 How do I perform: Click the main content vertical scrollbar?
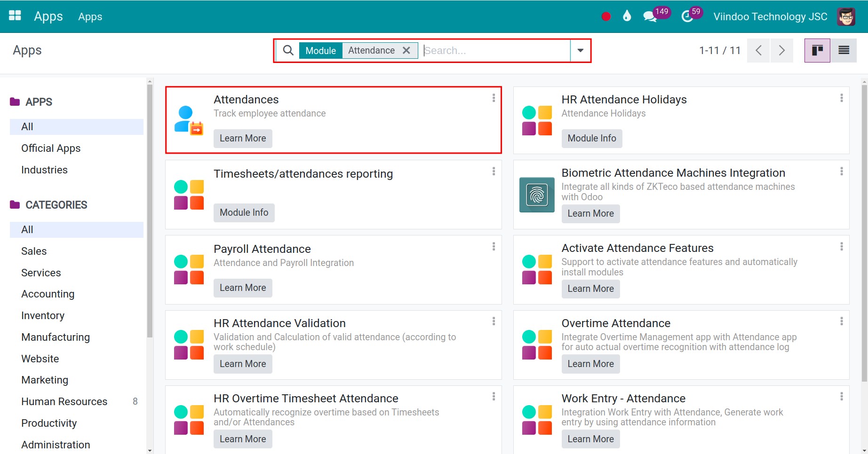pos(864,233)
